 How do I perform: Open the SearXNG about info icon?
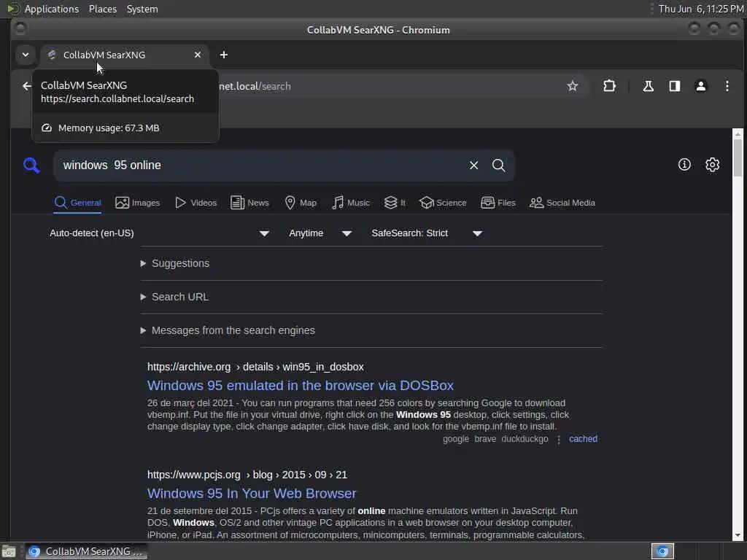click(684, 165)
